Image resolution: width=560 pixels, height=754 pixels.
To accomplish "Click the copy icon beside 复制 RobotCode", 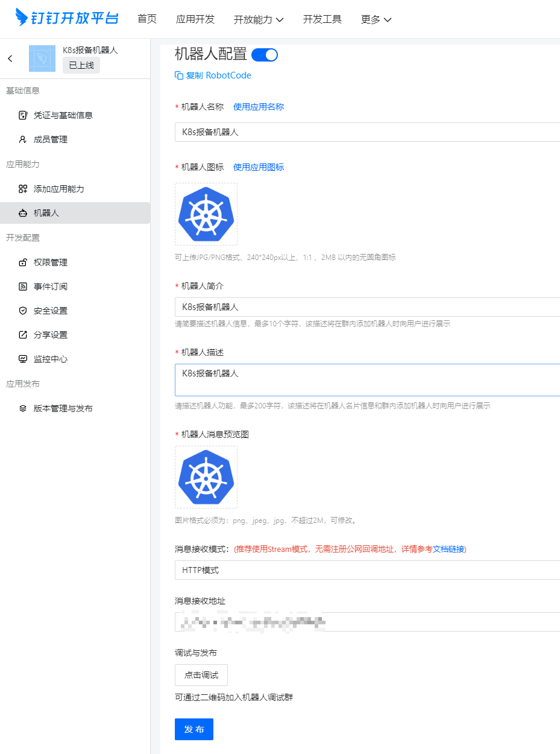I will (179, 75).
